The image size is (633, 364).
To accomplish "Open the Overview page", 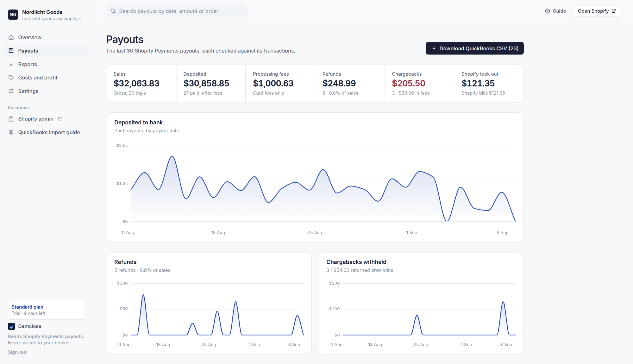I will 47,37.
